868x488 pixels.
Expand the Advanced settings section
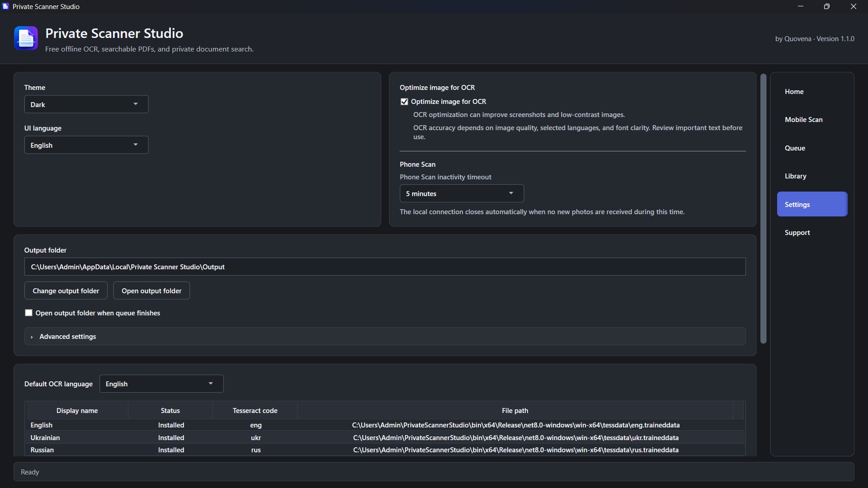click(385, 336)
